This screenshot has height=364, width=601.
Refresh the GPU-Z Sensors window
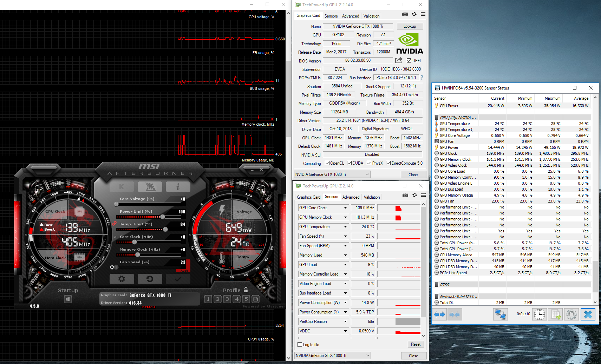pyautogui.click(x=415, y=196)
